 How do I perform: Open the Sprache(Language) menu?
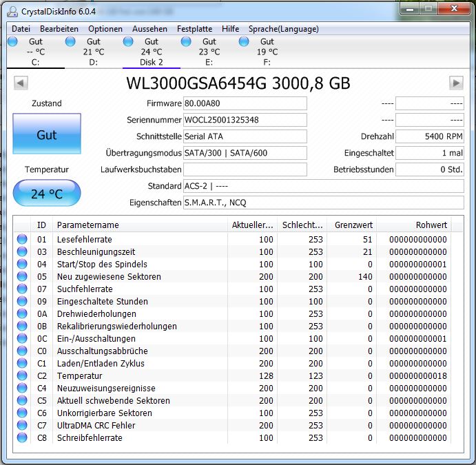(x=284, y=29)
